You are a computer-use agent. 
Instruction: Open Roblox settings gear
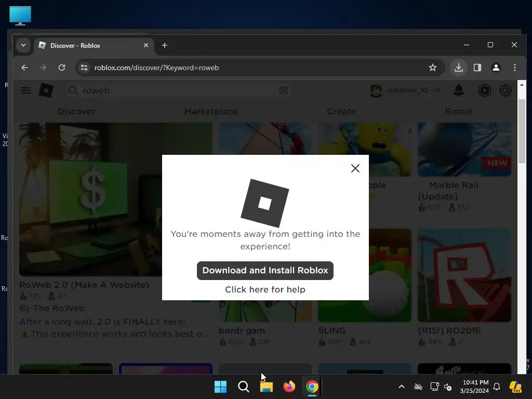click(x=505, y=90)
